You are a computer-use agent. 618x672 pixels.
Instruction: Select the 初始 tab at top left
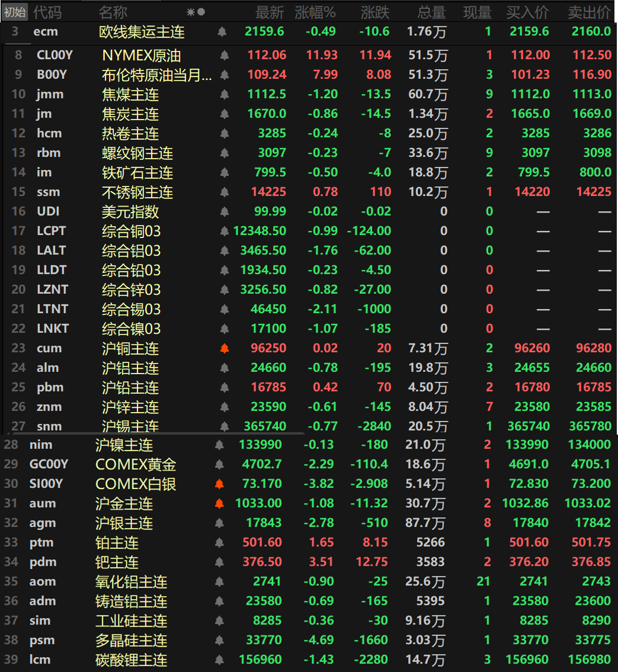coord(14,11)
